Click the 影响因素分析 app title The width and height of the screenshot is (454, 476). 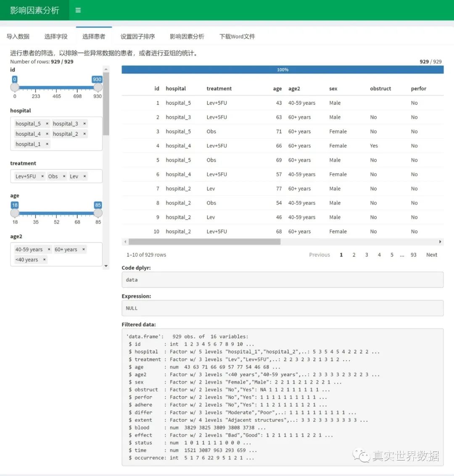pos(34,11)
